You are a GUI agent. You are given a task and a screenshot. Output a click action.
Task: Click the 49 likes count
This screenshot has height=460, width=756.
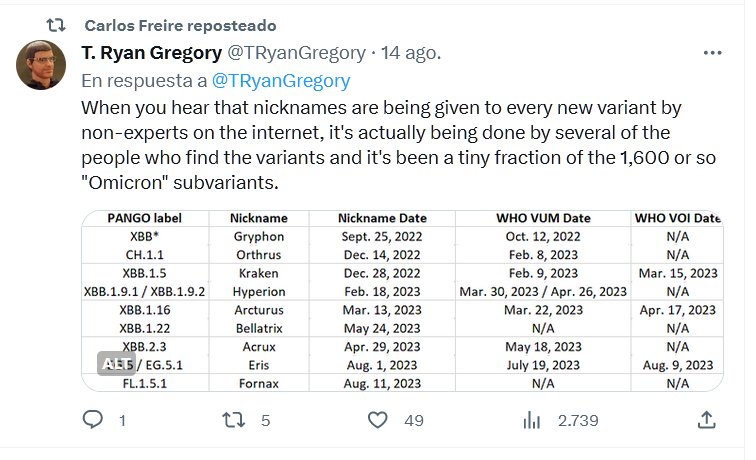pos(413,421)
